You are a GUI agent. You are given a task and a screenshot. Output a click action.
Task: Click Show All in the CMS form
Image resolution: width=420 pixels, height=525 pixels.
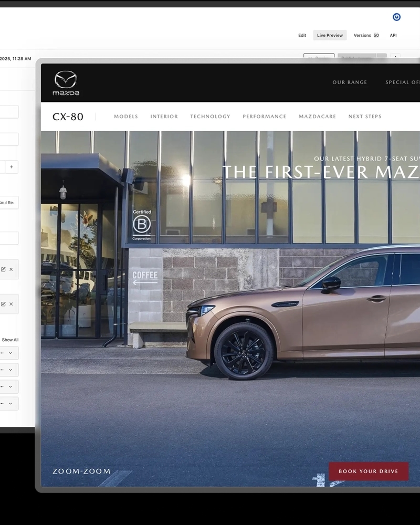(x=10, y=340)
